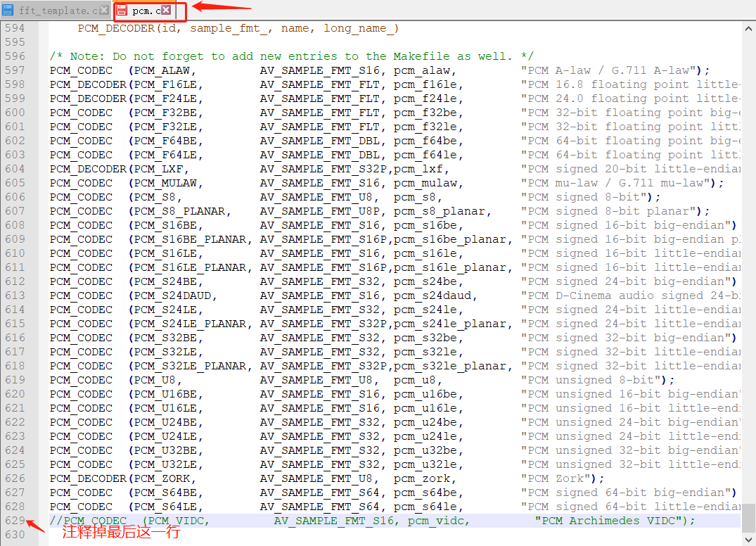Click the red unsaved-file icon on pcm.c
The height and width of the screenshot is (546, 756).
pyautogui.click(x=122, y=11)
